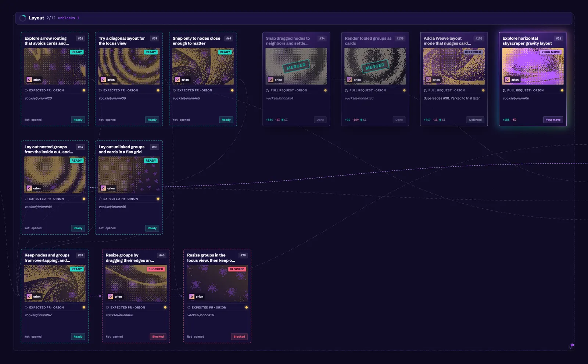
Task: Click the #138 issue number badge
Action: (400, 39)
